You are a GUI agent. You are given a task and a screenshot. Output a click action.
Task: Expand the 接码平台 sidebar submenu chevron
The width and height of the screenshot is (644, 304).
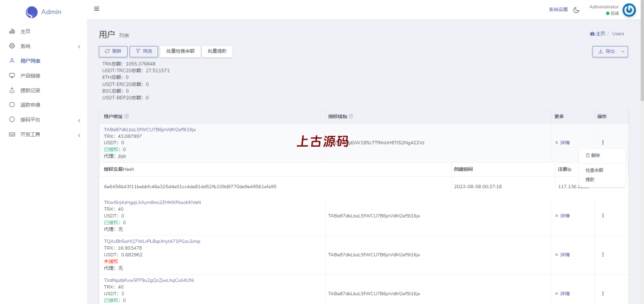79,120
